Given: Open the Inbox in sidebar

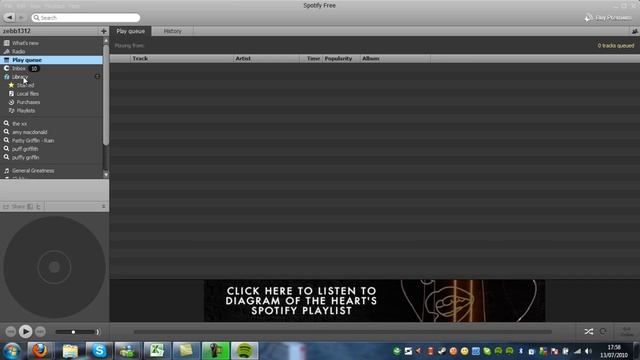Looking at the screenshot, I should tap(19, 69).
